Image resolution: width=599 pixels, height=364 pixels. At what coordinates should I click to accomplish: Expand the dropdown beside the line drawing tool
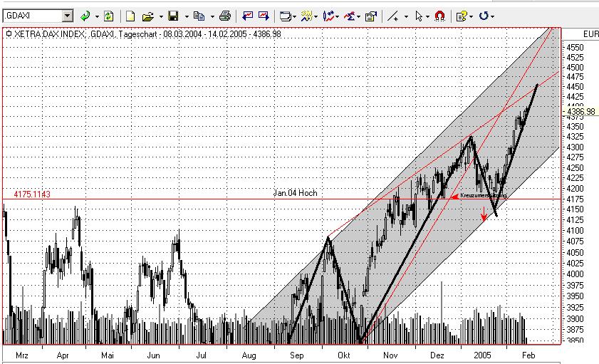[406, 16]
